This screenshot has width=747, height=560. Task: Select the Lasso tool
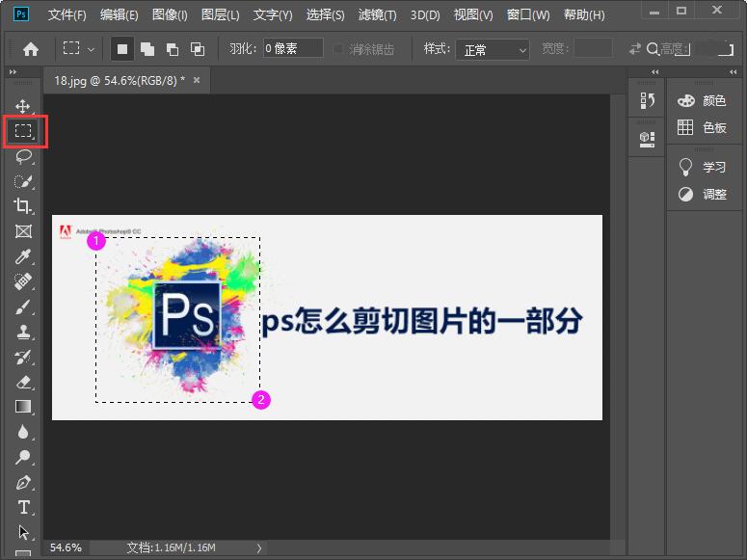pos(23,156)
